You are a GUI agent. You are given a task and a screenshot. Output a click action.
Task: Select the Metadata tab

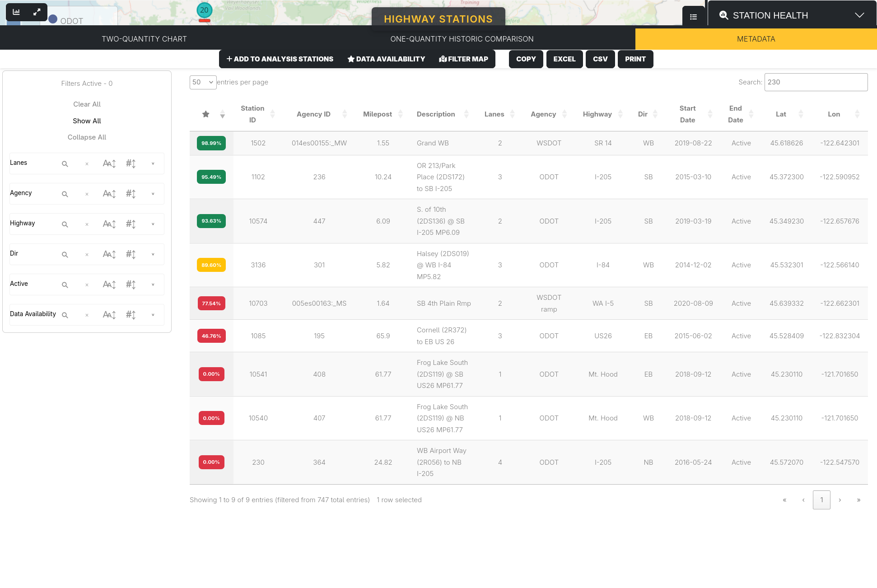pos(756,39)
